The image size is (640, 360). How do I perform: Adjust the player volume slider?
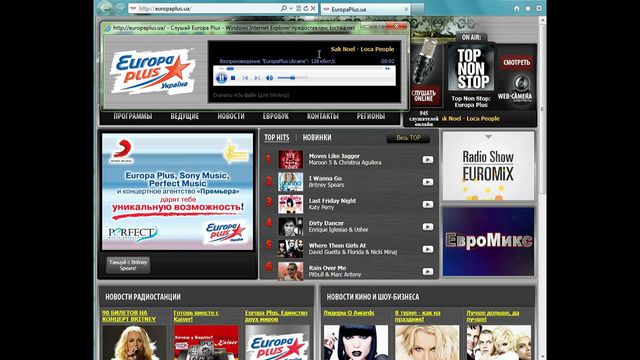[292, 78]
